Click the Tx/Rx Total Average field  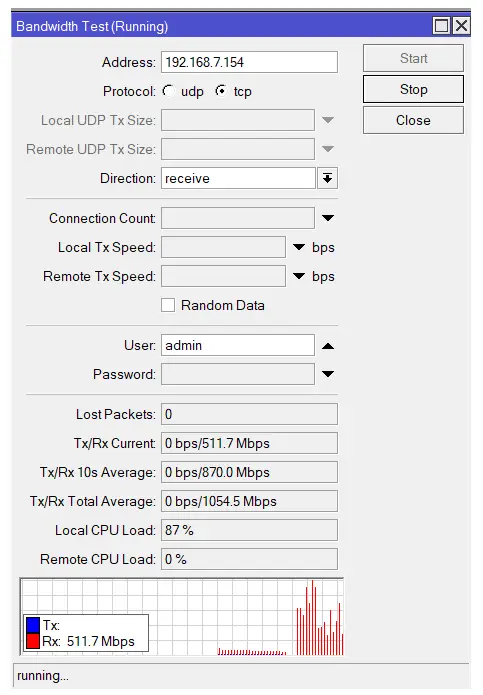(249, 501)
